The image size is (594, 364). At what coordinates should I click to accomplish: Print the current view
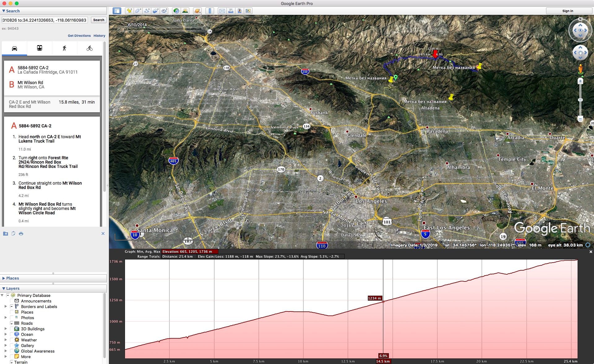[230, 11]
